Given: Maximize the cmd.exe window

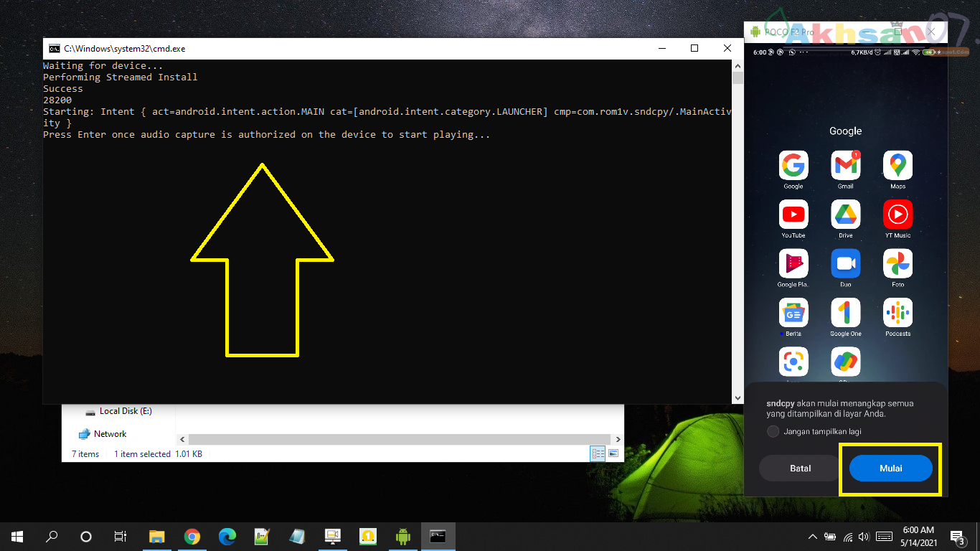Looking at the screenshot, I should point(694,48).
